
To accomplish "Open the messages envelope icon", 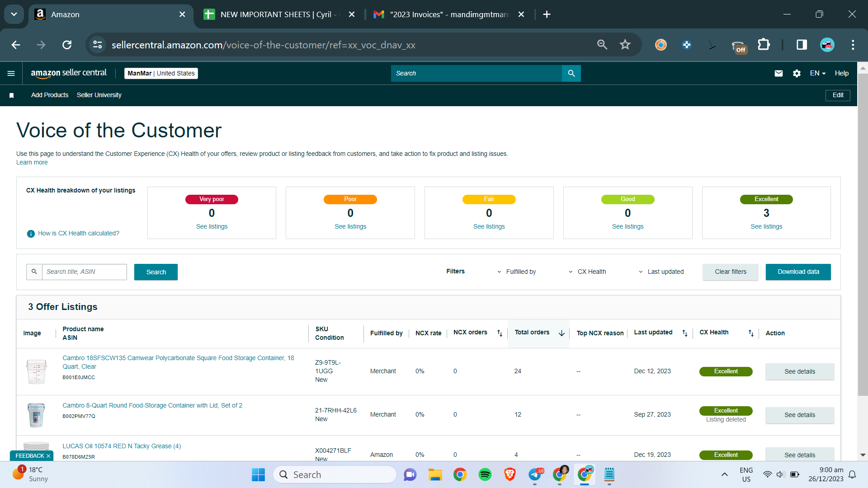I will coord(778,73).
